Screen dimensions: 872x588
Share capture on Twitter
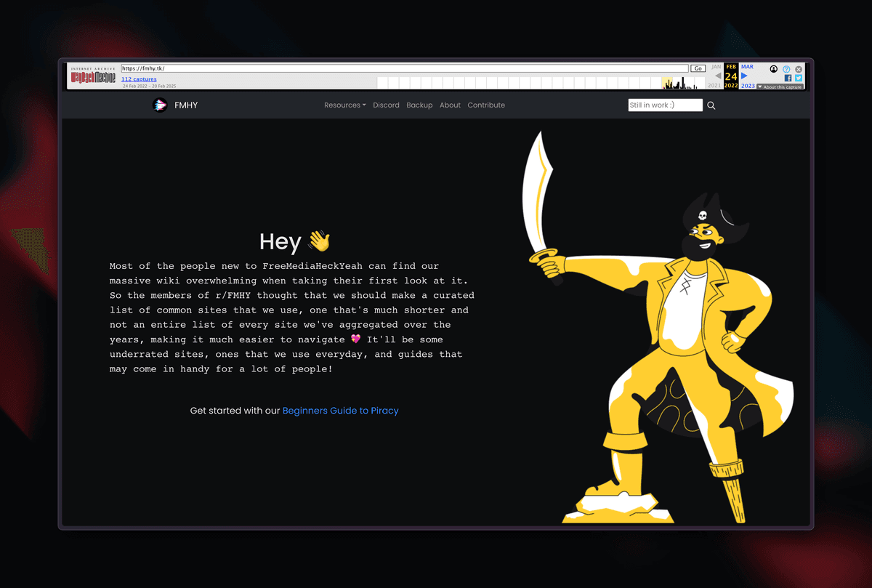[x=799, y=78]
